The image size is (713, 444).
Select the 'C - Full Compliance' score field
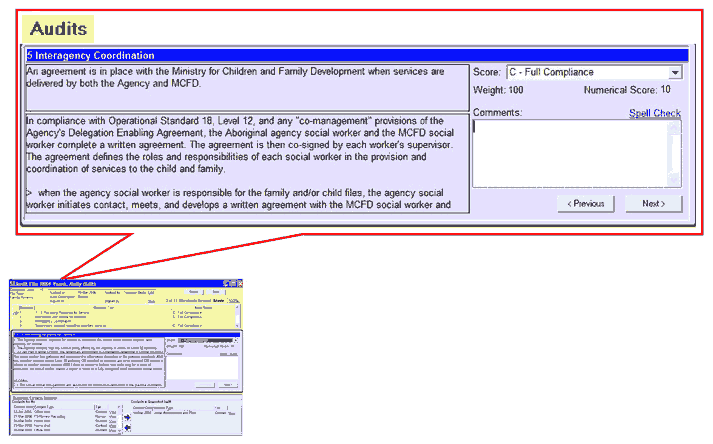pyautogui.click(x=586, y=73)
